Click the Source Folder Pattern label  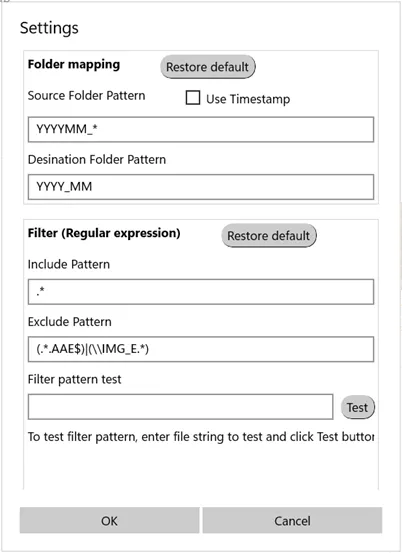pyautogui.click(x=86, y=96)
